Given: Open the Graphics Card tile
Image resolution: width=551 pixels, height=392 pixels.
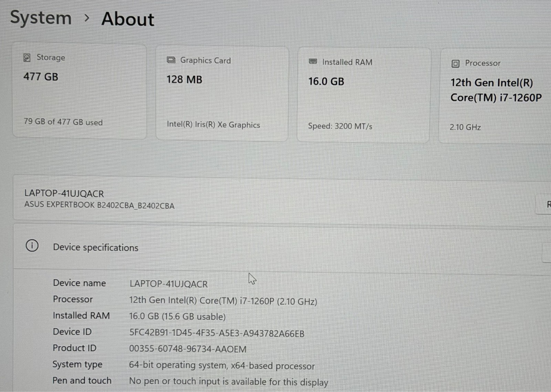Looking at the screenshot, I should click(222, 93).
